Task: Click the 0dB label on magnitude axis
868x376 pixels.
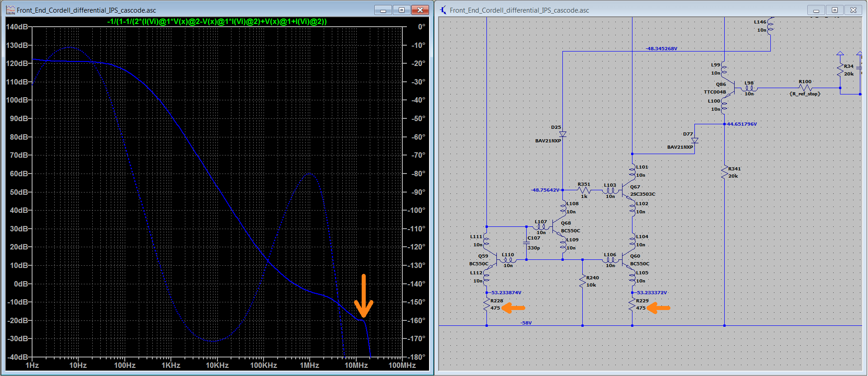Action: 21,284
